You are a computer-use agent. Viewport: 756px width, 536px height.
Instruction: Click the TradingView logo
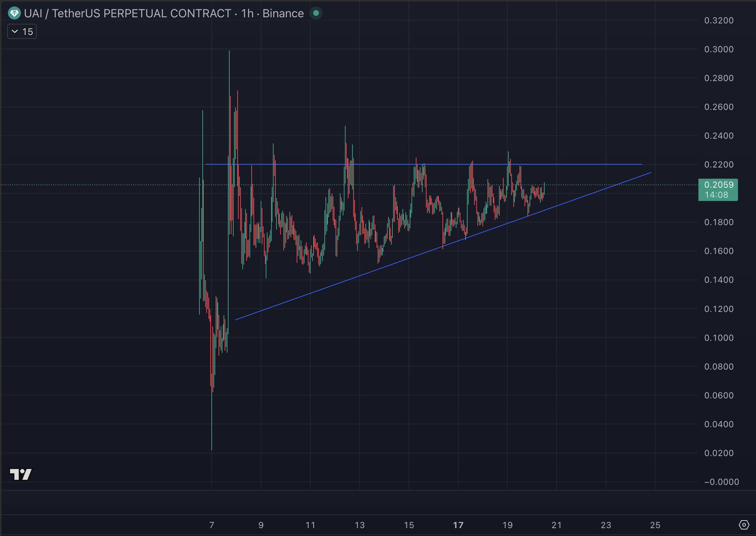click(21, 474)
